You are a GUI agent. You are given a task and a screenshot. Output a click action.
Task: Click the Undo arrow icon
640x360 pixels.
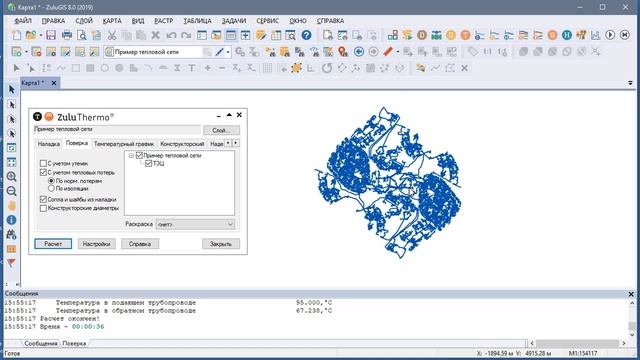171,36
